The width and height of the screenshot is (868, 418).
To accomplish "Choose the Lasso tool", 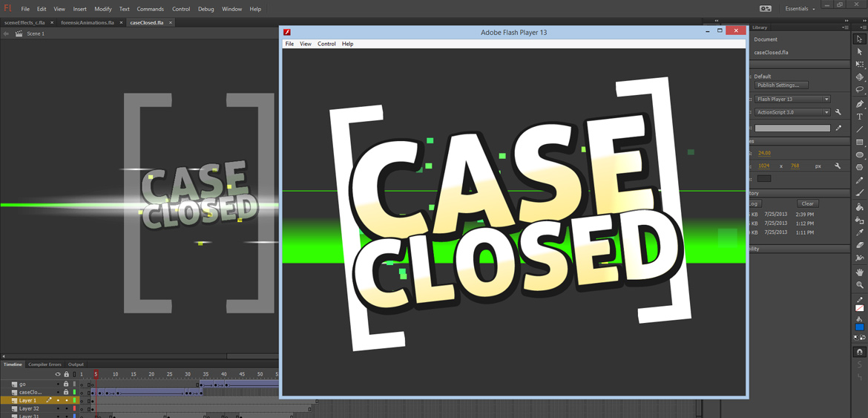I will click(859, 90).
